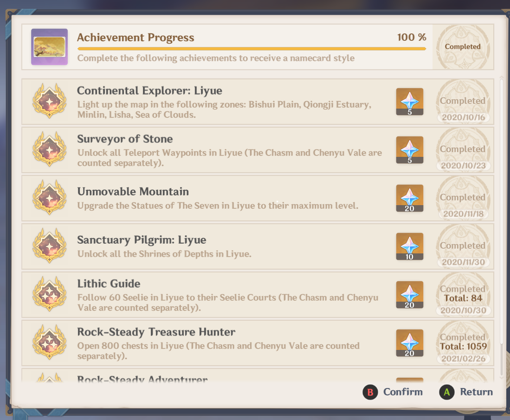Click Continental Explorer: Liyue achievement badge
This screenshot has height=420, width=510.
pos(50,101)
